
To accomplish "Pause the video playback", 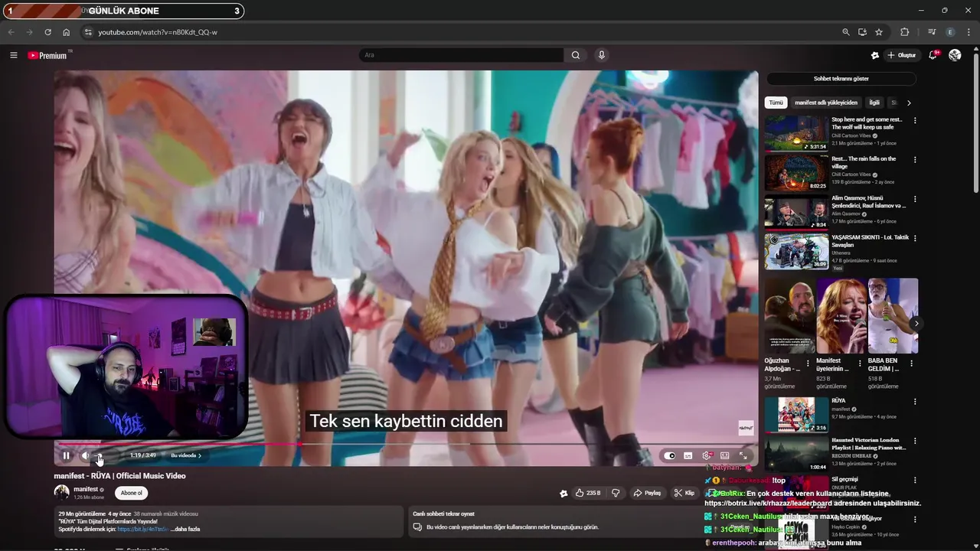I will click(66, 455).
